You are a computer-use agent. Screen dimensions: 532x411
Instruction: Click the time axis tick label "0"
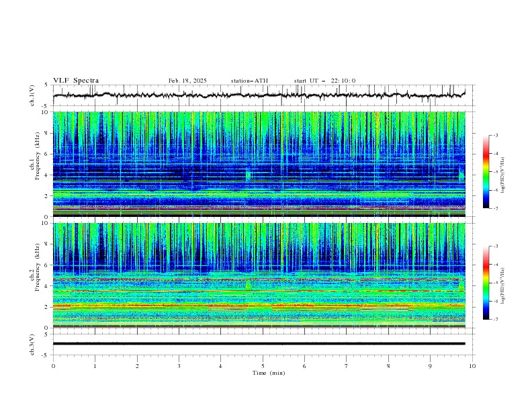(x=53, y=366)
